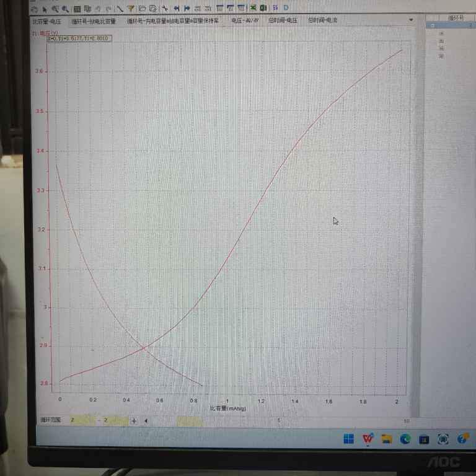476x476 pixels.
Task: Open the 比容量-电压 tab
Action: (46, 22)
